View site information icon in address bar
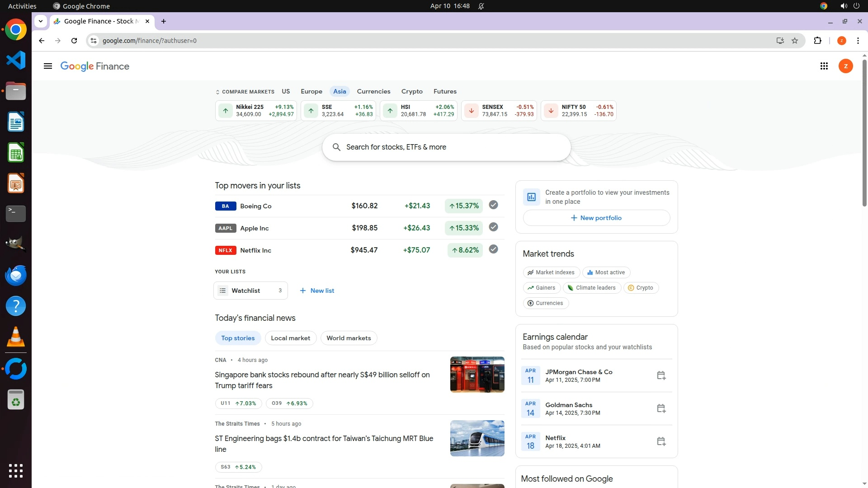Viewport: 868px width, 488px height. pos(94,41)
